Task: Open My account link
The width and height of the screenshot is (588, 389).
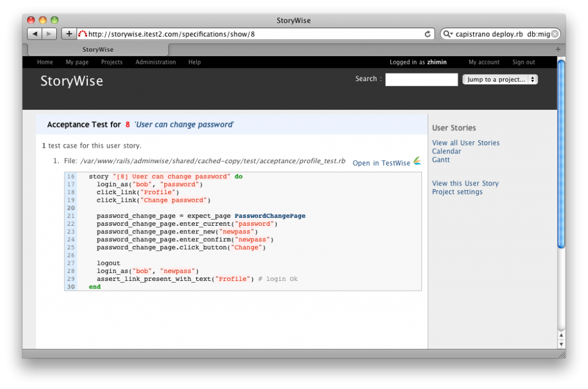Action: pyautogui.click(x=484, y=62)
